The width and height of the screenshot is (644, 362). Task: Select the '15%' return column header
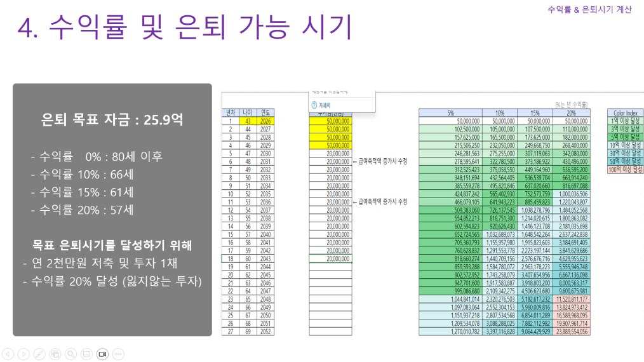pyautogui.click(x=535, y=113)
